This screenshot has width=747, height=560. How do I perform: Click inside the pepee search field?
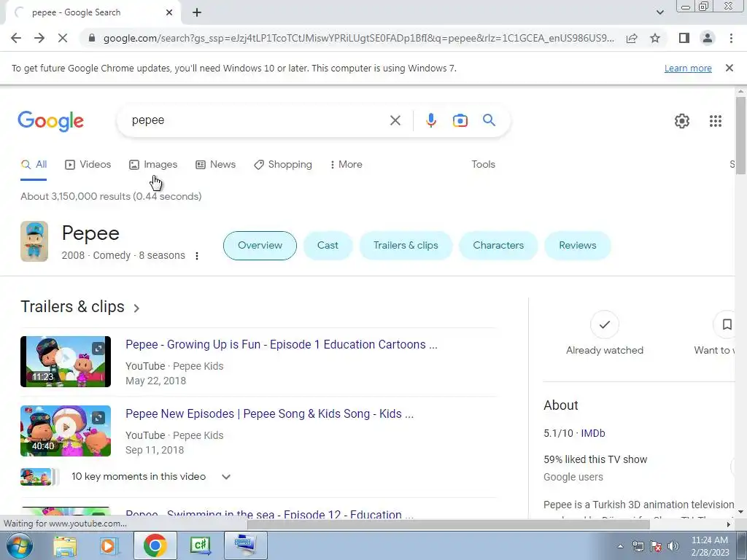(x=258, y=120)
